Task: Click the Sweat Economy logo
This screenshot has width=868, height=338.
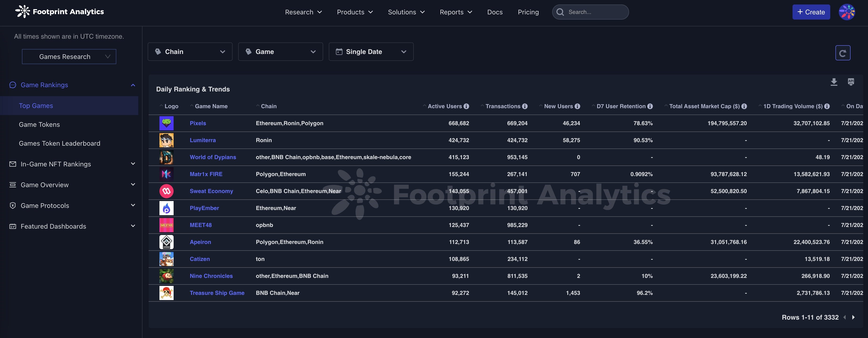Action: (x=167, y=191)
